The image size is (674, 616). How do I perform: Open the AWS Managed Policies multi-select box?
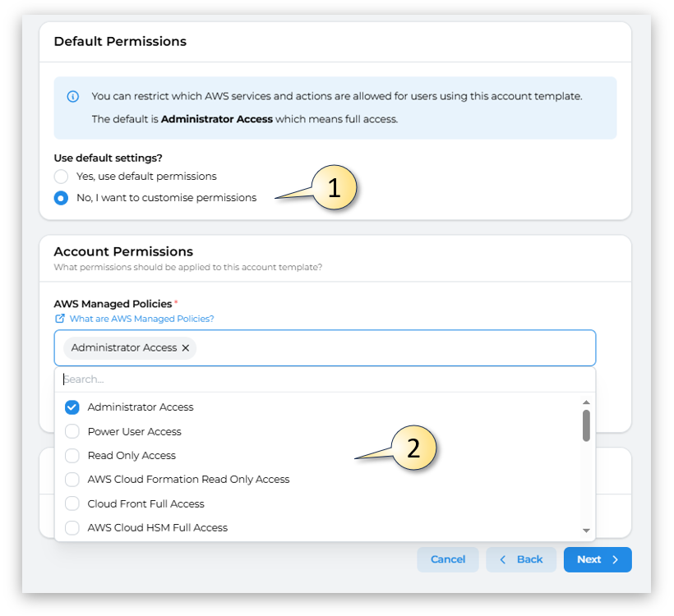click(395, 348)
